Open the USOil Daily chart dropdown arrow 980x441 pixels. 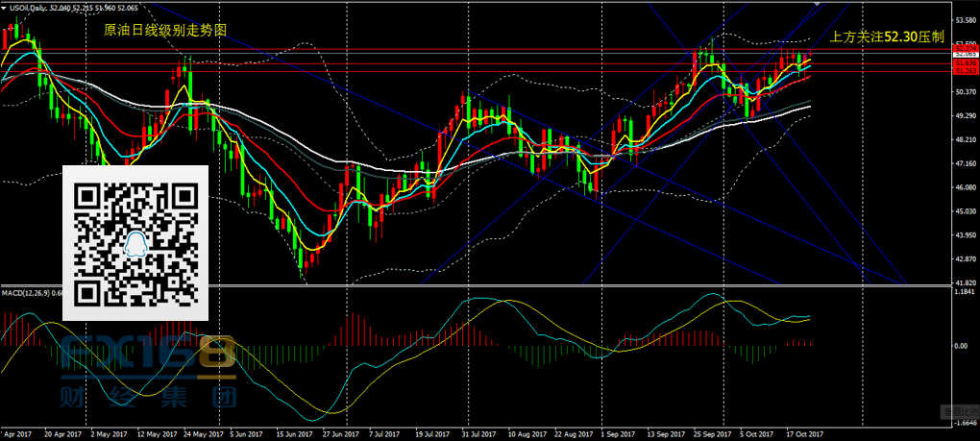click(x=5, y=7)
